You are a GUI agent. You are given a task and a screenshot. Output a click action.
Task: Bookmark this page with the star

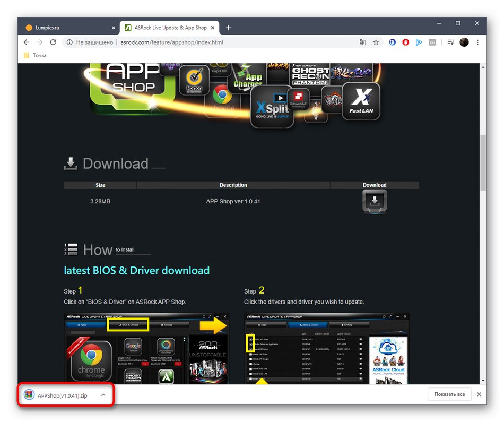point(376,42)
